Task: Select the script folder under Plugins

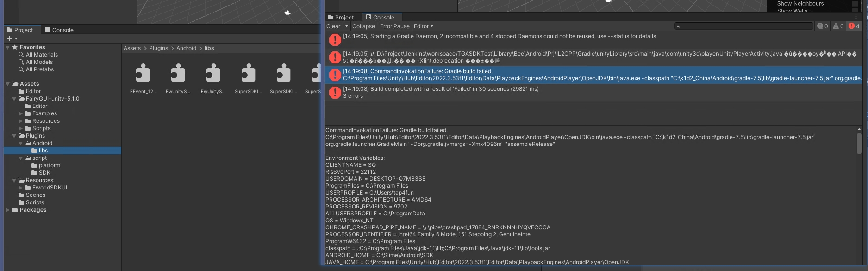Action: (36, 158)
